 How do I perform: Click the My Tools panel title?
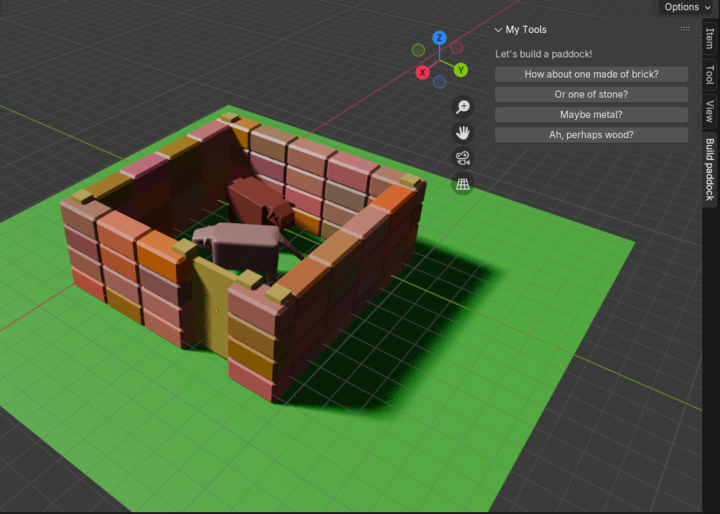tap(526, 30)
